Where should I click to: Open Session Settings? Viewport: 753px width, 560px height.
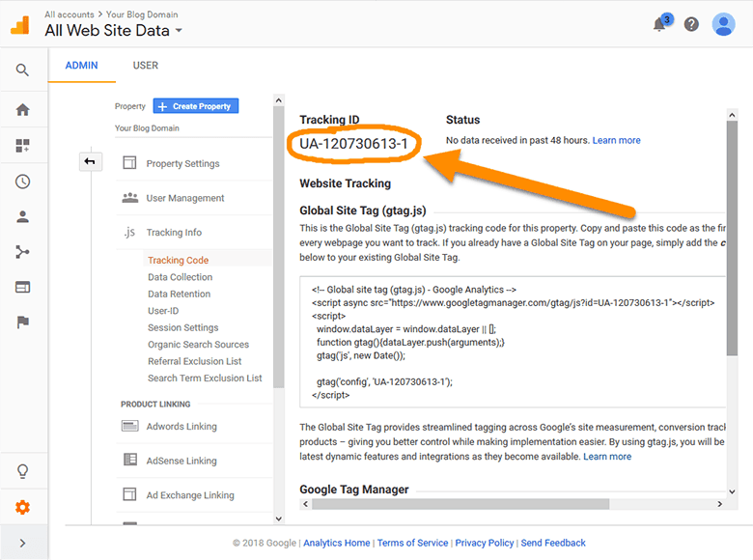(x=183, y=327)
